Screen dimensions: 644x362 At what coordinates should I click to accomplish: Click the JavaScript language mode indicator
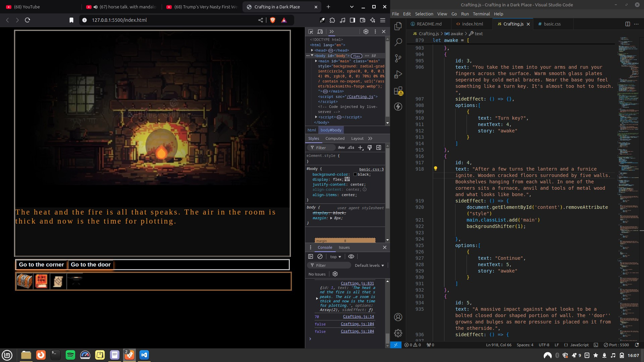tap(579, 345)
